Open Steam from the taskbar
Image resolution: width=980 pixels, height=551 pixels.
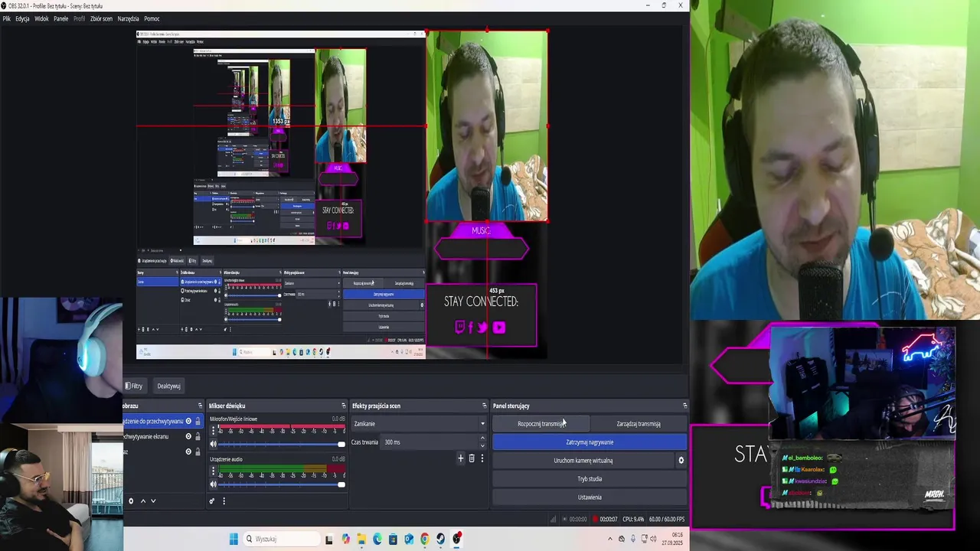[x=440, y=539]
